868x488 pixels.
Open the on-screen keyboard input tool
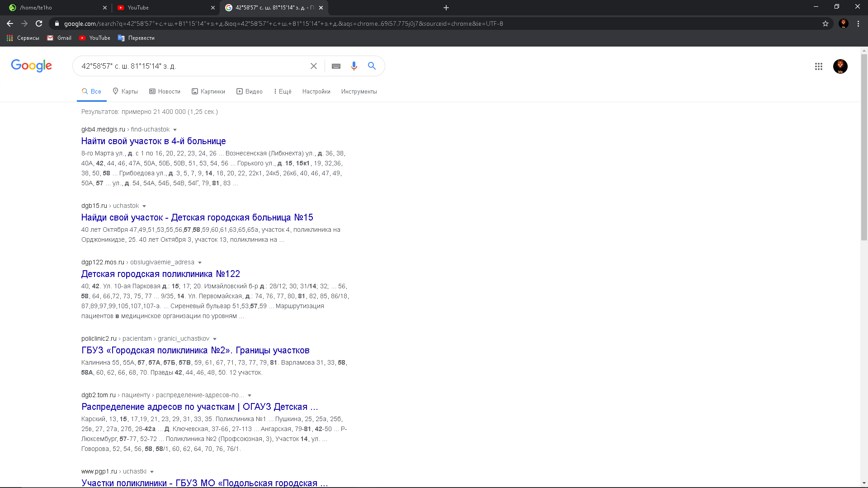pos(336,66)
